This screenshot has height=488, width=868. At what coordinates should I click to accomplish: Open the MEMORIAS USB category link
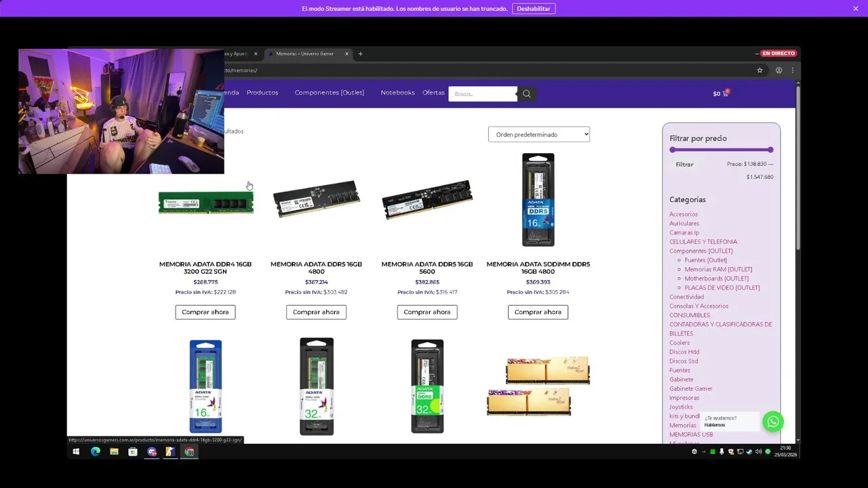point(691,434)
